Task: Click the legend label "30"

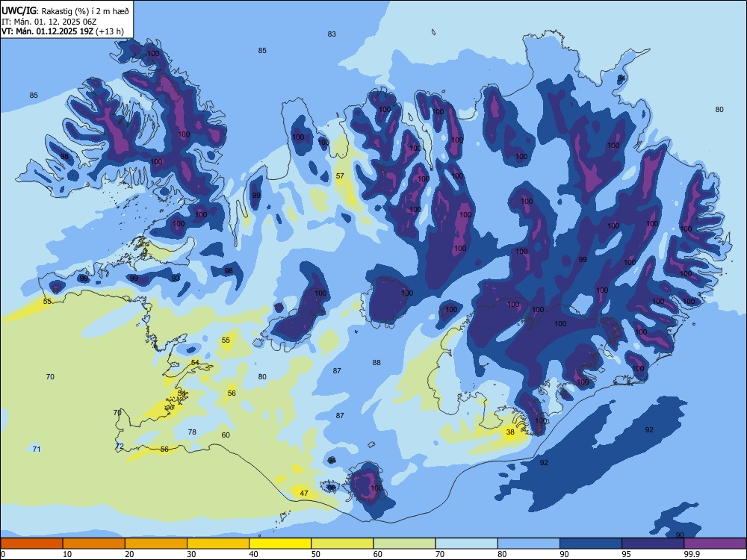Action: pyautogui.click(x=191, y=554)
